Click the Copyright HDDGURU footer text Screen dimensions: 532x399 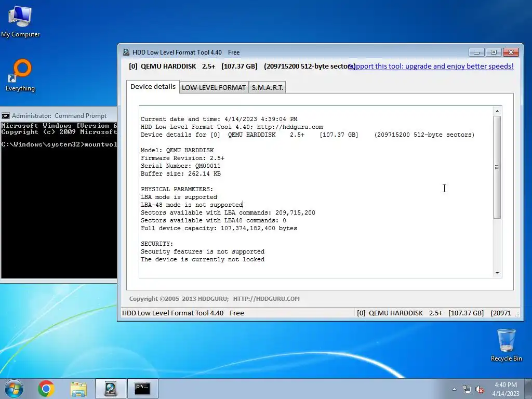point(214,299)
